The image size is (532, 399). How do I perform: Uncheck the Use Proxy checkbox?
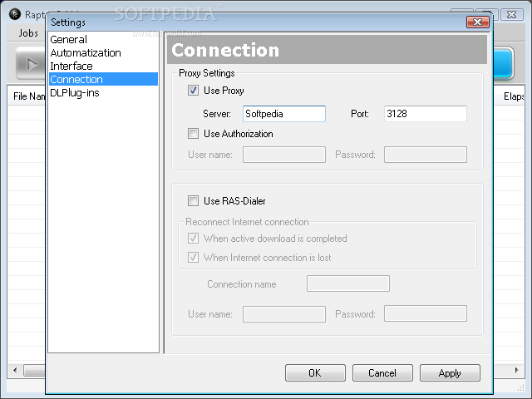point(193,91)
